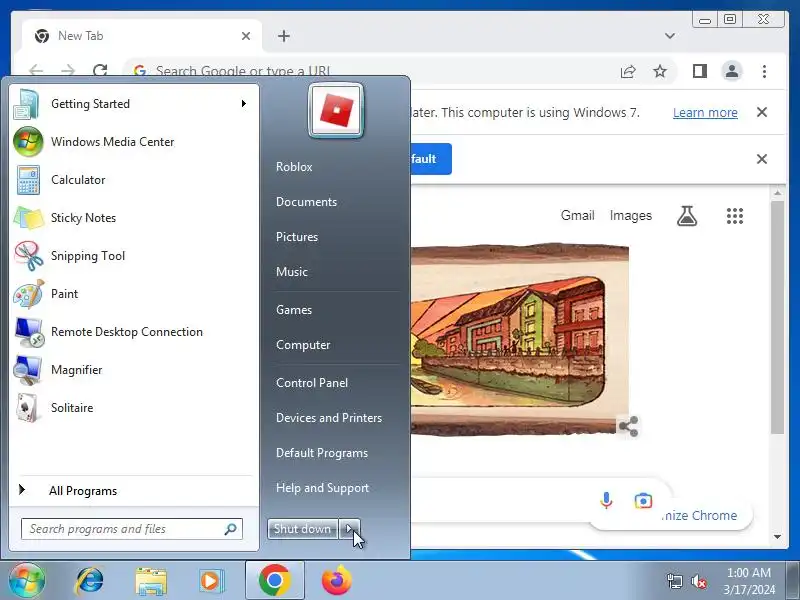Image resolution: width=800 pixels, height=600 pixels.
Task: Click in Search programs and files box
Action: click(x=132, y=529)
